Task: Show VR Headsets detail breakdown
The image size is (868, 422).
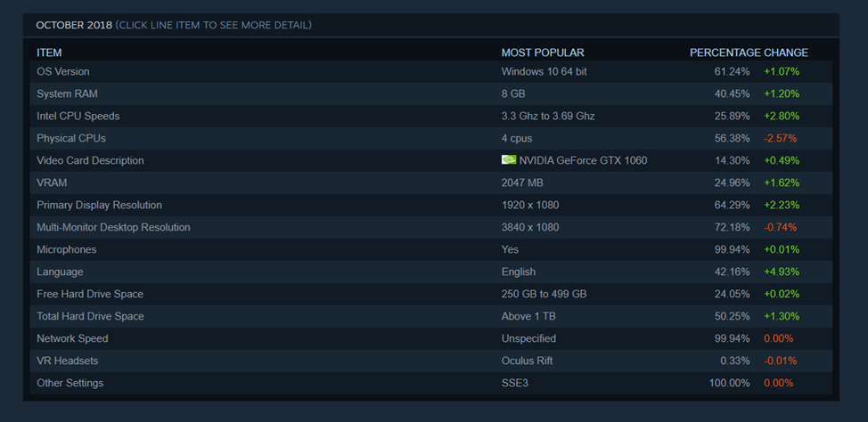Action: [68, 361]
